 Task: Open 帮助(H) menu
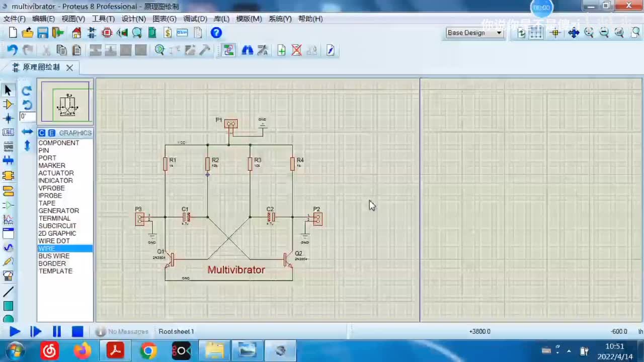[310, 19]
